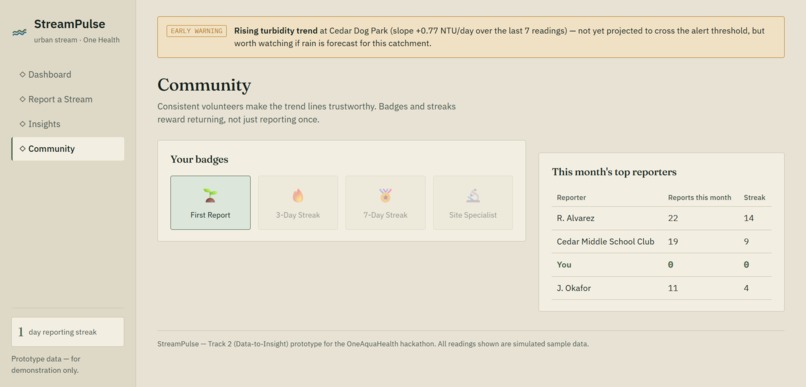
Task: Select the 7-Day Streak badge card
Action: coord(385,202)
